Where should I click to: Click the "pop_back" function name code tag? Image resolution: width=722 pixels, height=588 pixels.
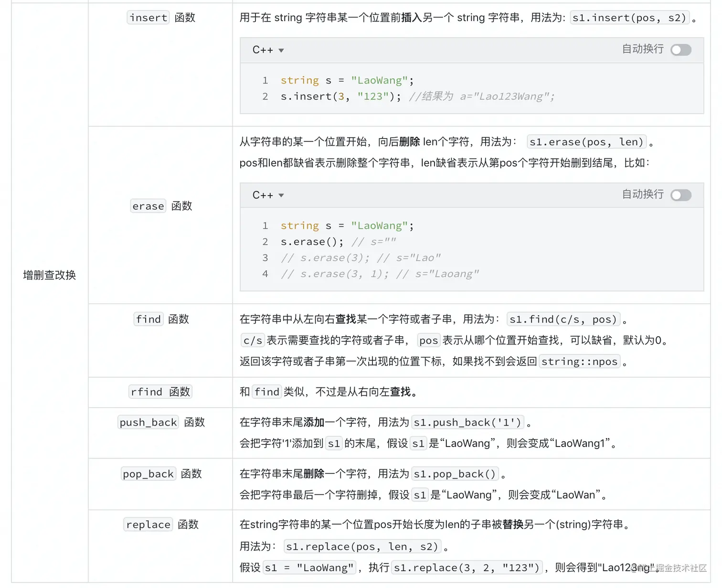pos(149,474)
